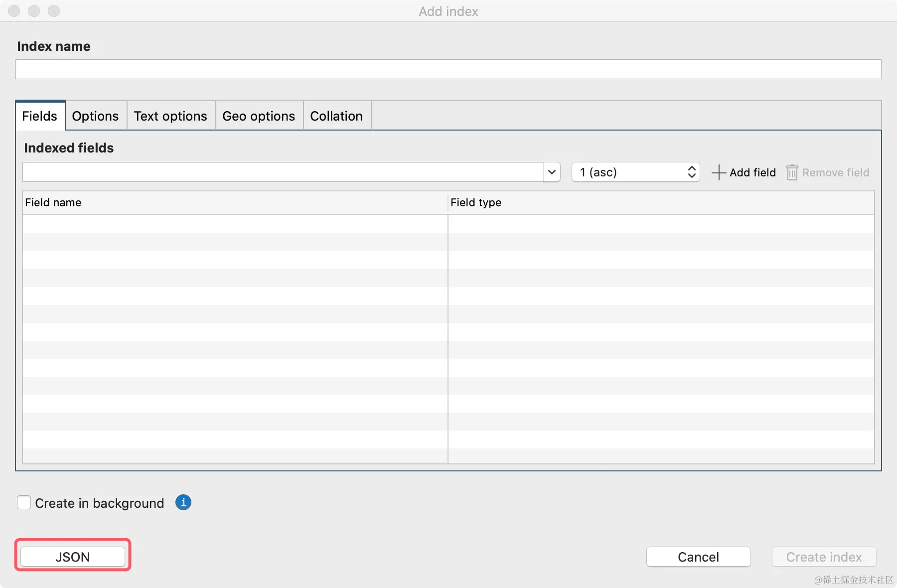The width and height of the screenshot is (897, 588).
Task: Click inside the indexed fields combo box input
Action: (x=283, y=172)
